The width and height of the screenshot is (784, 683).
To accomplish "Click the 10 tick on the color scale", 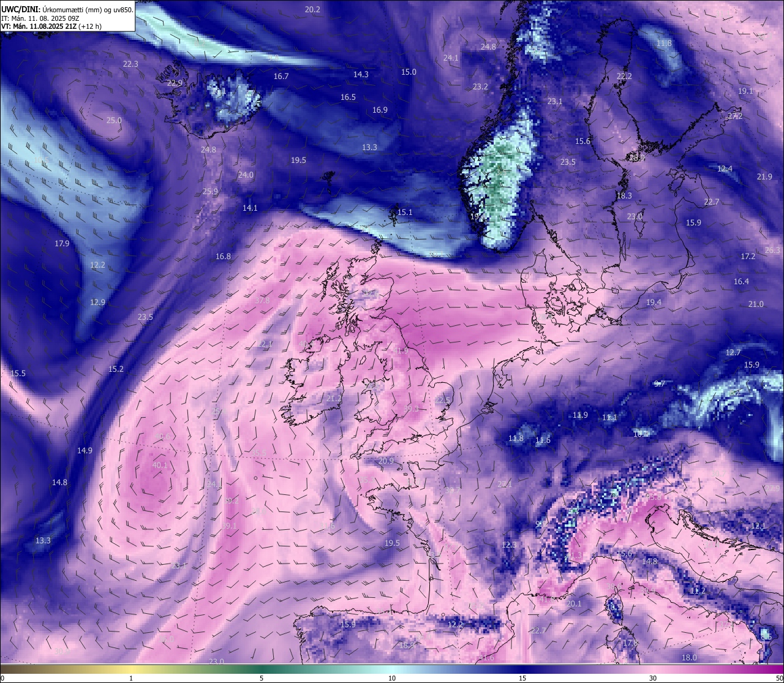I will (392, 678).
